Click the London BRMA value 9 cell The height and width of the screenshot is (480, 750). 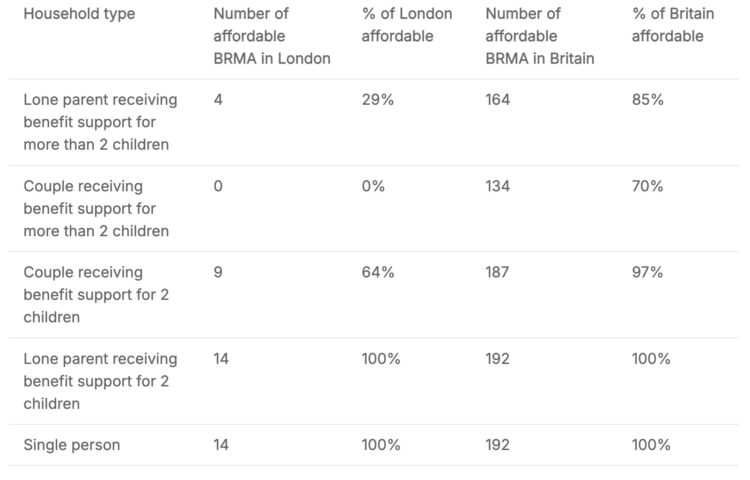click(218, 272)
